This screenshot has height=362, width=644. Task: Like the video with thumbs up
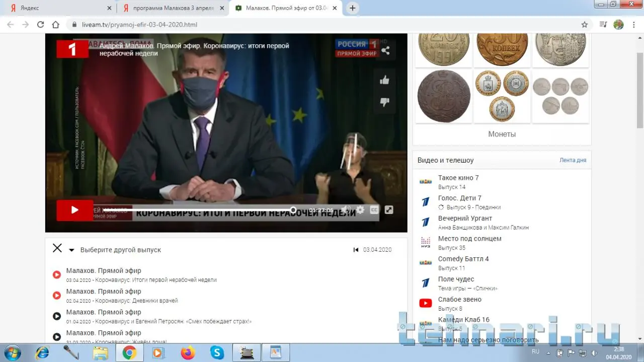[x=385, y=80]
